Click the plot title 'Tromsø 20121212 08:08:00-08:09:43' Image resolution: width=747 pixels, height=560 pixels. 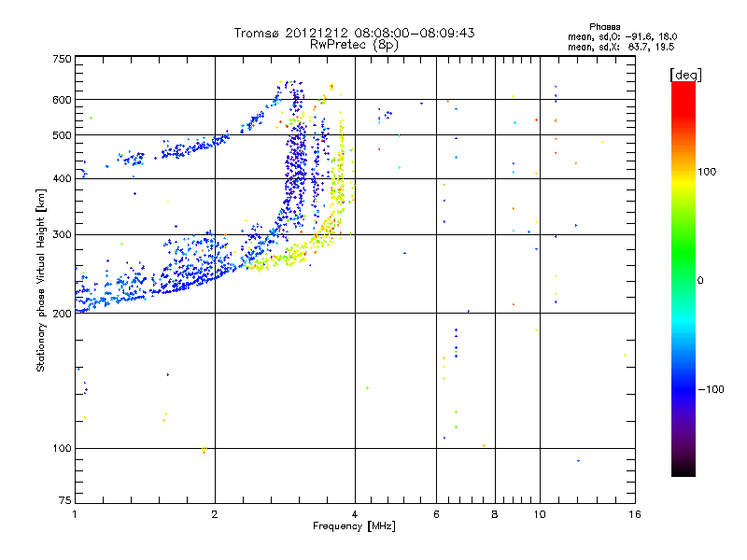pos(354,33)
